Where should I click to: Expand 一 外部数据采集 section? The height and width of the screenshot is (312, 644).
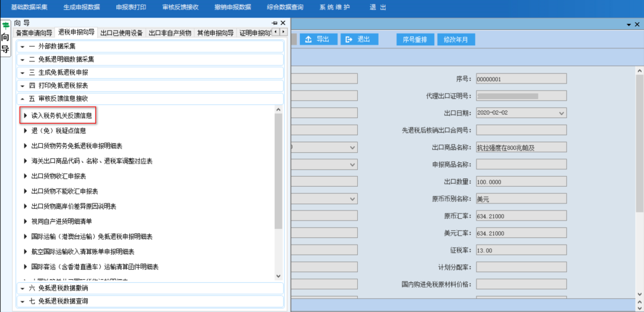[x=149, y=46]
